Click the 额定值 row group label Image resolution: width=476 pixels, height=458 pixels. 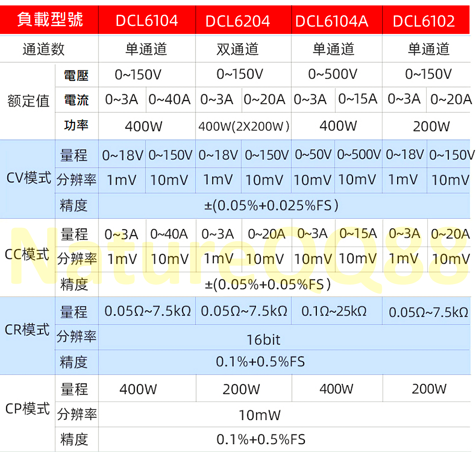[28, 100]
